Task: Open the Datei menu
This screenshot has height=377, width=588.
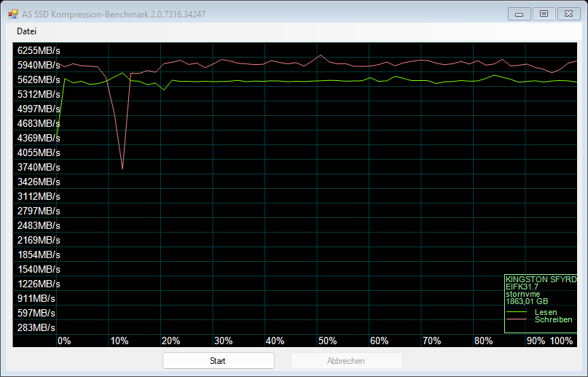Action: click(26, 31)
